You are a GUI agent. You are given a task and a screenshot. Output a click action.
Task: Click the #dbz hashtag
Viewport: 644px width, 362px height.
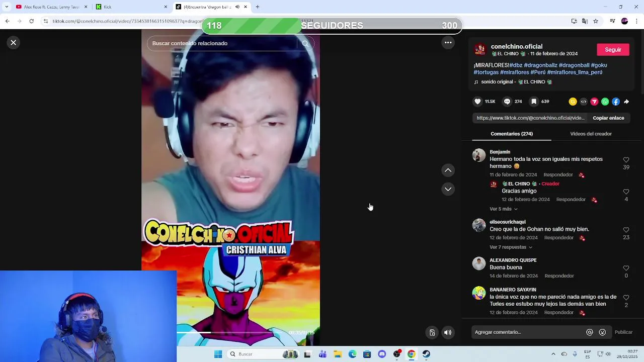pos(516,65)
